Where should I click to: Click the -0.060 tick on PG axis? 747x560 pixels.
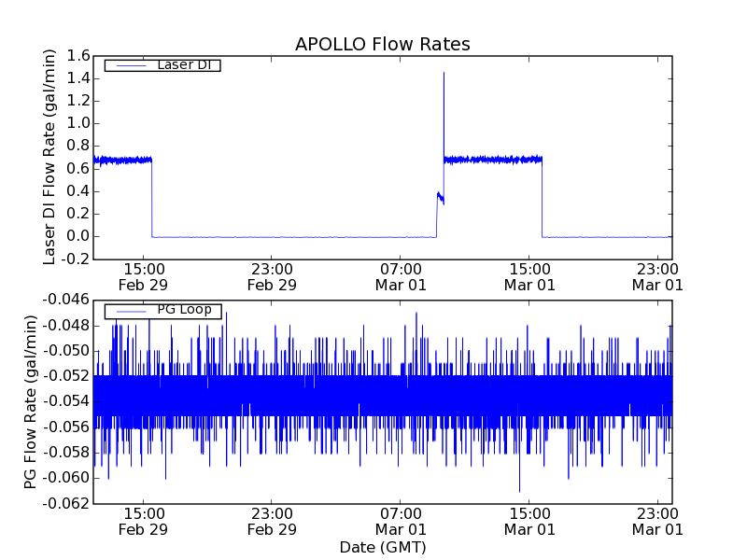tap(66, 478)
